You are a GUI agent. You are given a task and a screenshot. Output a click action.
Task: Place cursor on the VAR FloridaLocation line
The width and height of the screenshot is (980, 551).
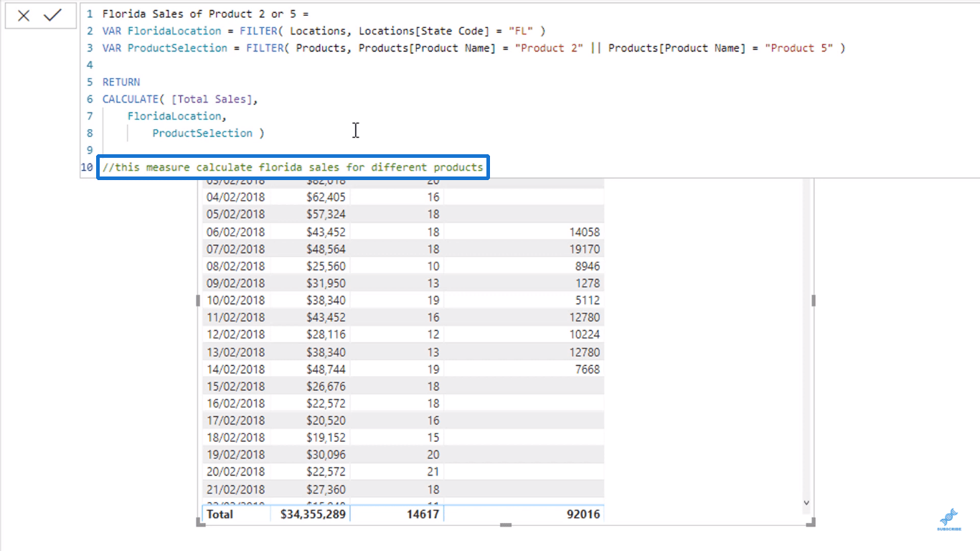[324, 31]
